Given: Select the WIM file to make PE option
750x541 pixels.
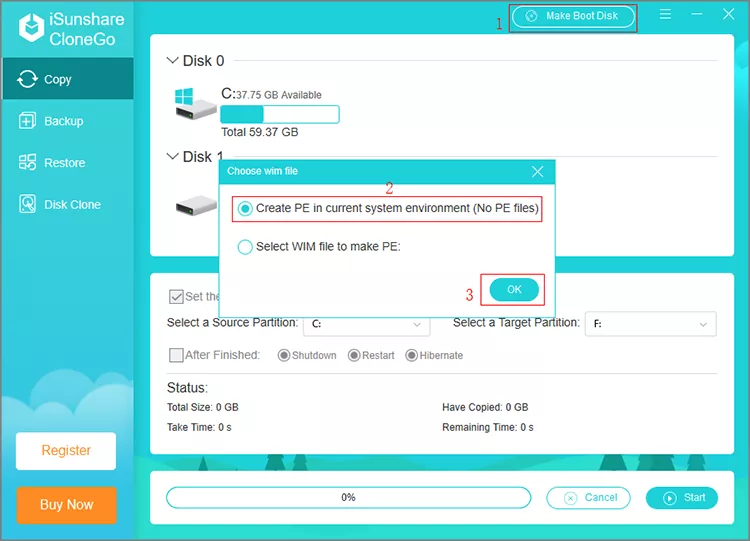Looking at the screenshot, I should pos(319,247).
